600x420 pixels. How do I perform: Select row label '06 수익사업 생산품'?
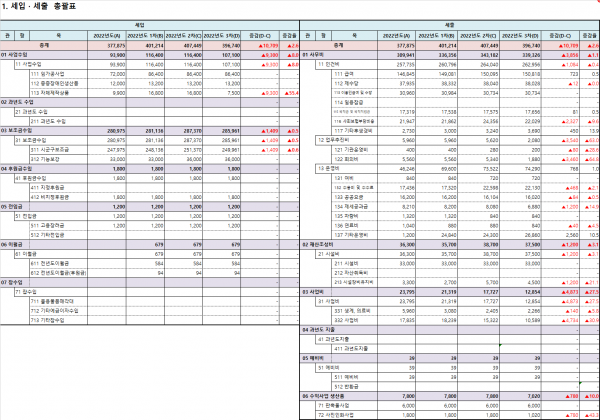coord(323,396)
